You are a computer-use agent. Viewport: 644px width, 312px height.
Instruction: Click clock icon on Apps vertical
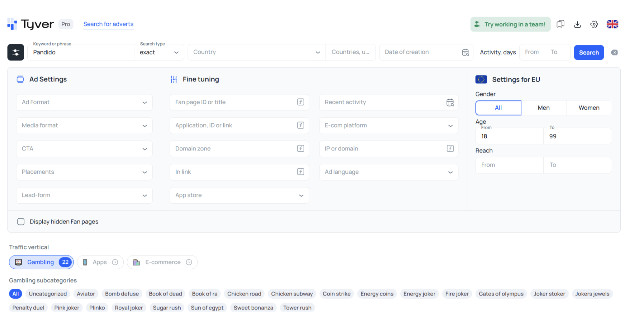point(115,262)
